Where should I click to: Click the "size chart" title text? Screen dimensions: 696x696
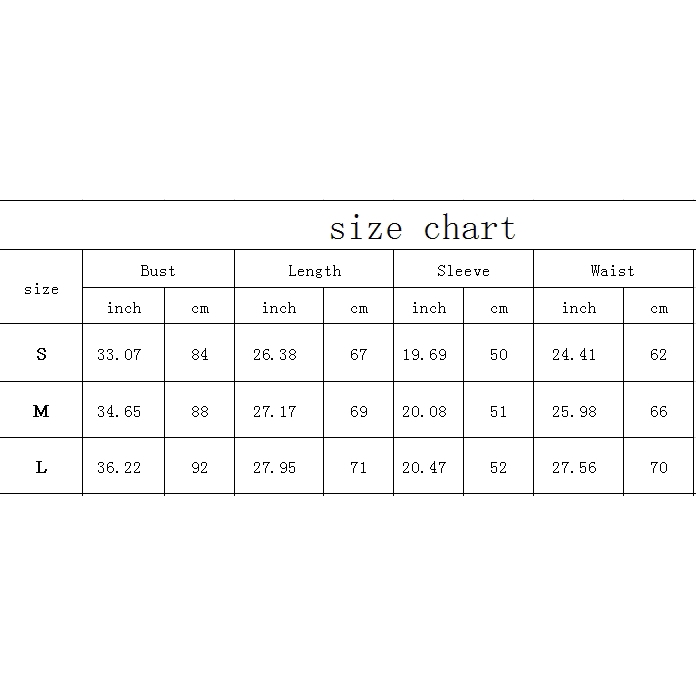tap(422, 228)
